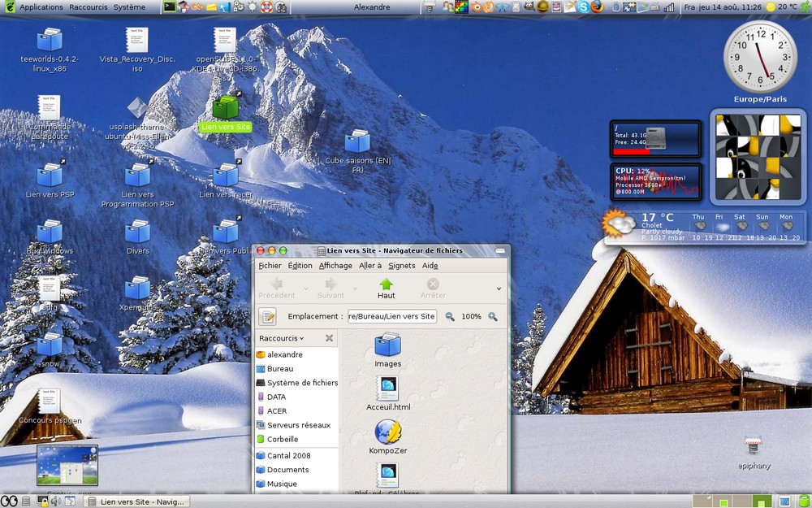Open the Aller à menu
Viewport: 812px width, 508px height.
[x=370, y=266]
